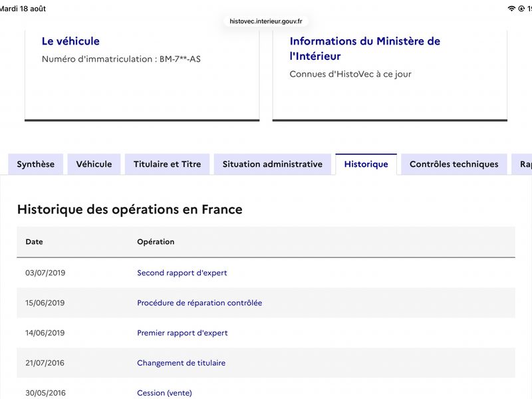532x399 pixels.
Task: Tap the histovec.interieur.gouv.fr address bar
Action: point(265,21)
